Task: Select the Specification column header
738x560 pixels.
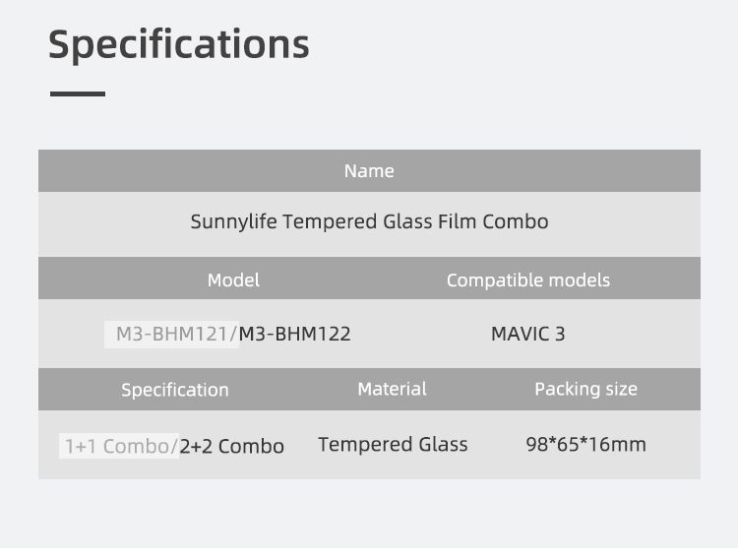Action: (x=175, y=390)
